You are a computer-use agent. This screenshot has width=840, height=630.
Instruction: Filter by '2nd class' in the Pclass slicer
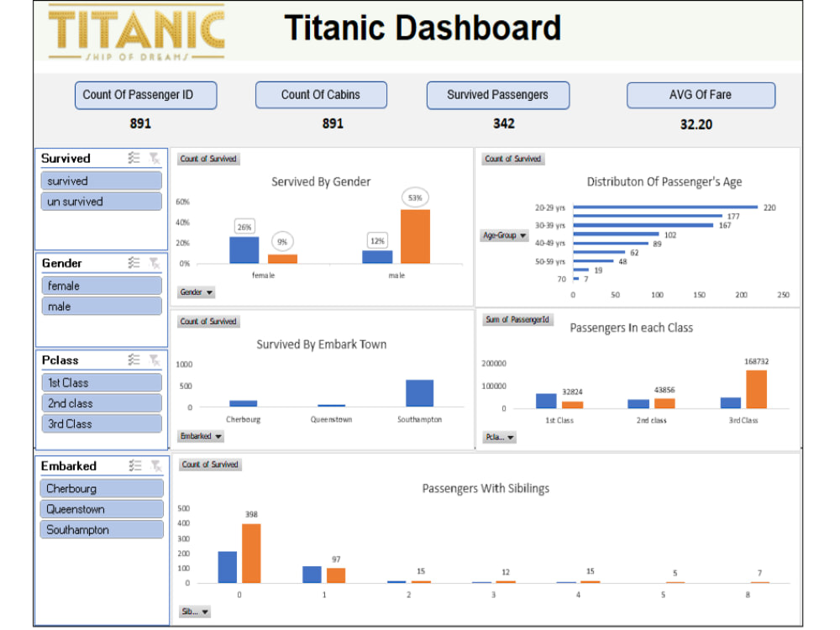point(102,403)
